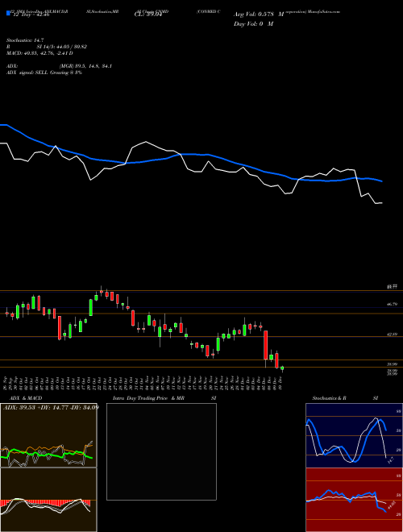Open the blue Stochastics mini chart
This screenshot has width=403, height=532.
tap(354, 435)
